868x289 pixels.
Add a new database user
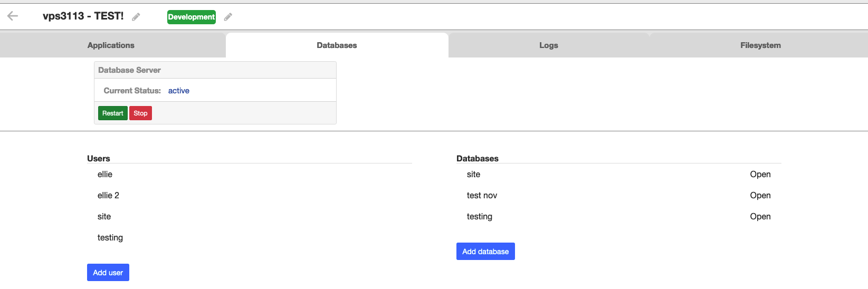click(x=108, y=273)
